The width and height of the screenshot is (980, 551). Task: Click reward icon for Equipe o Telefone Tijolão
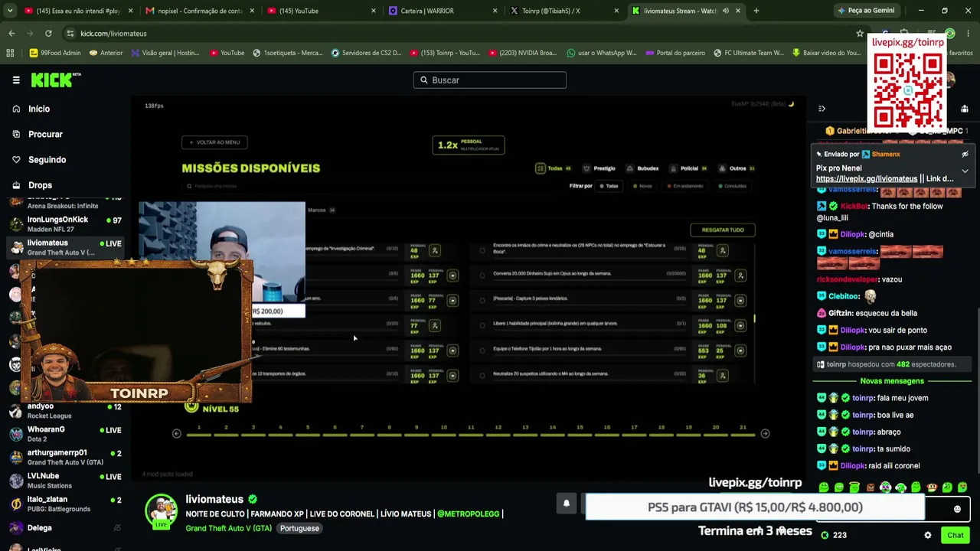(x=740, y=351)
